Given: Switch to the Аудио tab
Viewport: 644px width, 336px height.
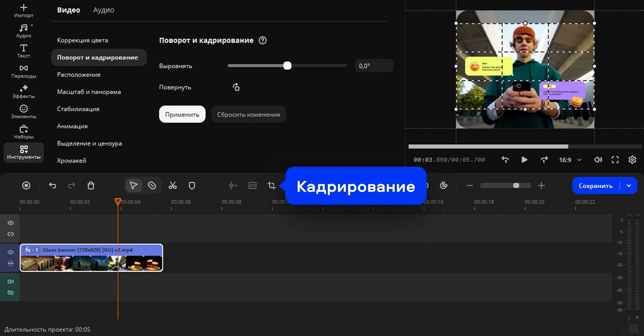Looking at the screenshot, I should point(104,10).
